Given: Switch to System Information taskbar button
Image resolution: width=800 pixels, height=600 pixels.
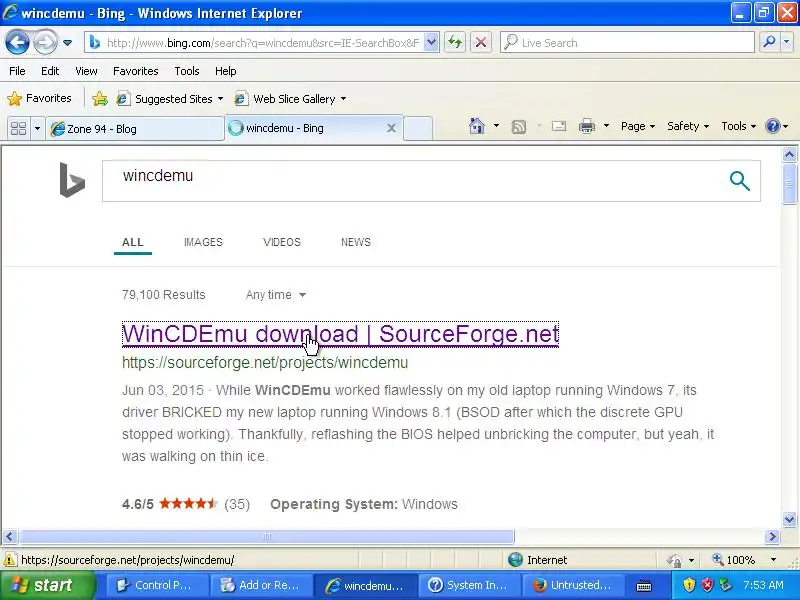Looking at the screenshot, I should (x=470, y=585).
